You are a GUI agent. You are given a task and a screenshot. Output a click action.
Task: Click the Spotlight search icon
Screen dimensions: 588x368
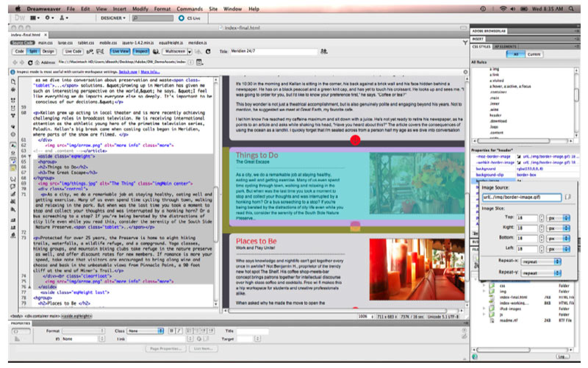point(572,9)
